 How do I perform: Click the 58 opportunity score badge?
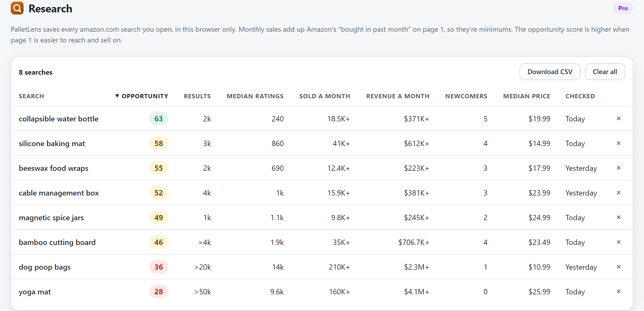click(159, 143)
